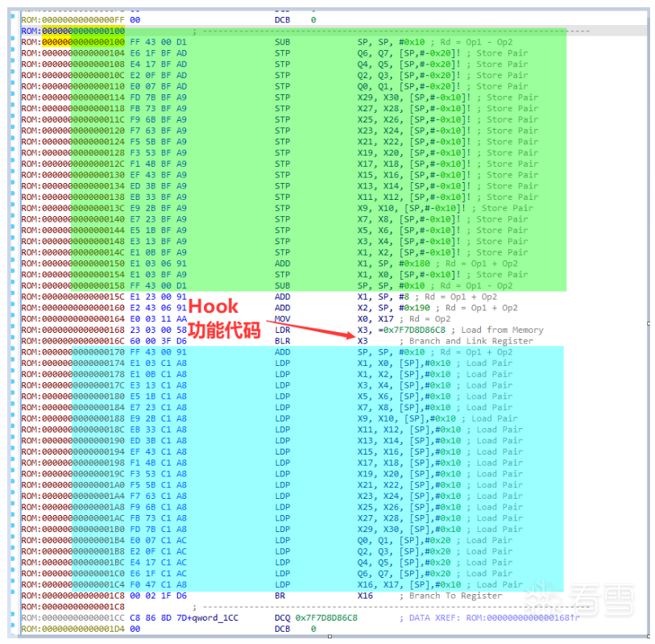This screenshot has height=644, width=655.
Task: Select the MOV X0, X17 line
Action: point(236,319)
